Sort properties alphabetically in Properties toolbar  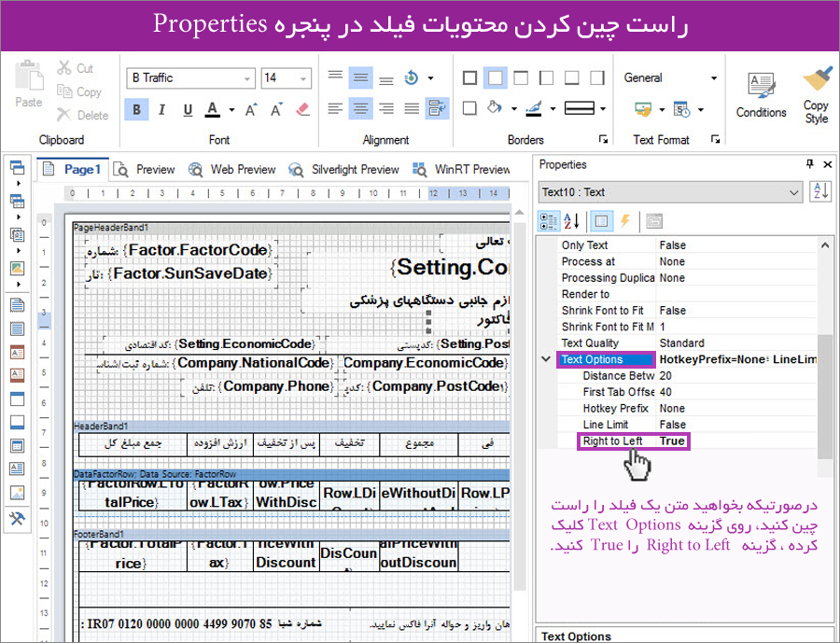[569, 221]
